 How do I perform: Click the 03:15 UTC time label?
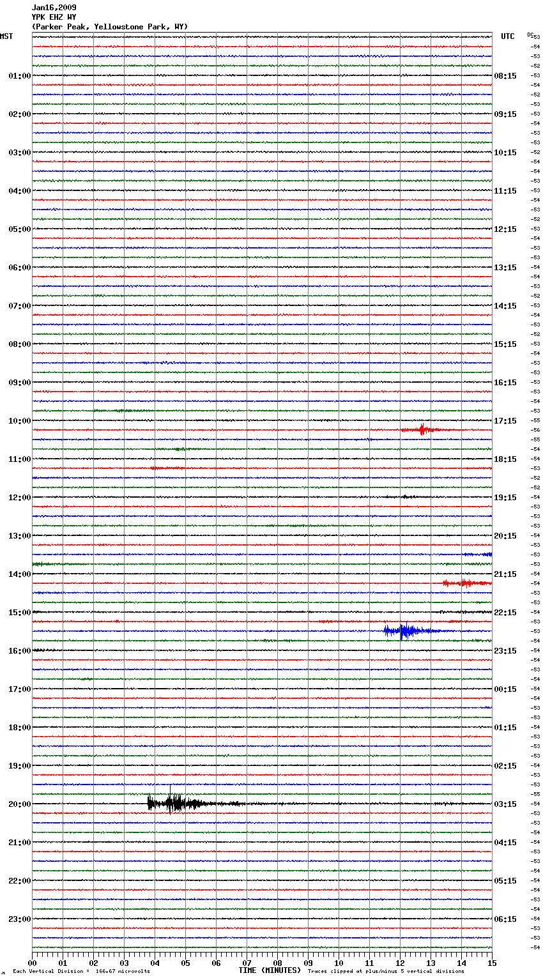[505, 804]
